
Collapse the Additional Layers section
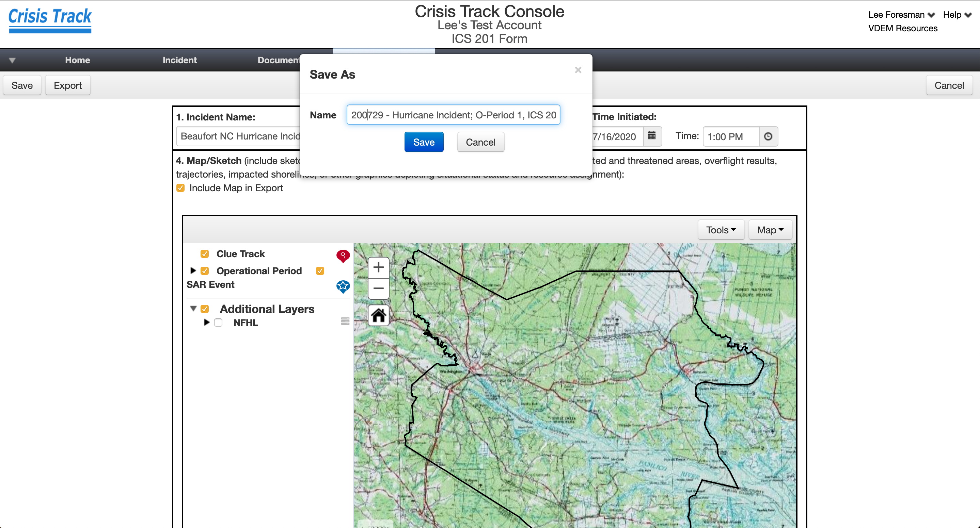point(193,308)
